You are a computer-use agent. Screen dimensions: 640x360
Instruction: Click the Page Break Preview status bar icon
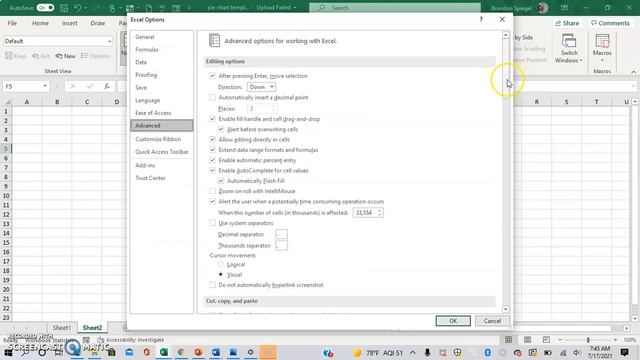[546, 340]
